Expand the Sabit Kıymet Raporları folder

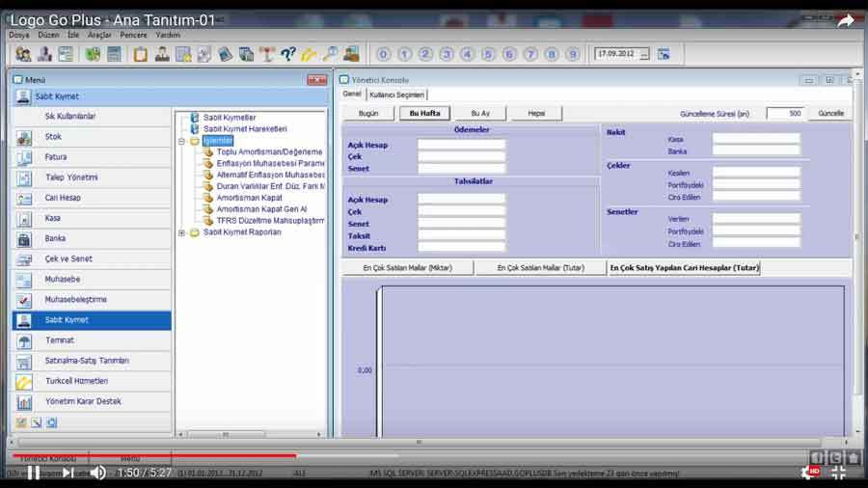[x=181, y=233]
